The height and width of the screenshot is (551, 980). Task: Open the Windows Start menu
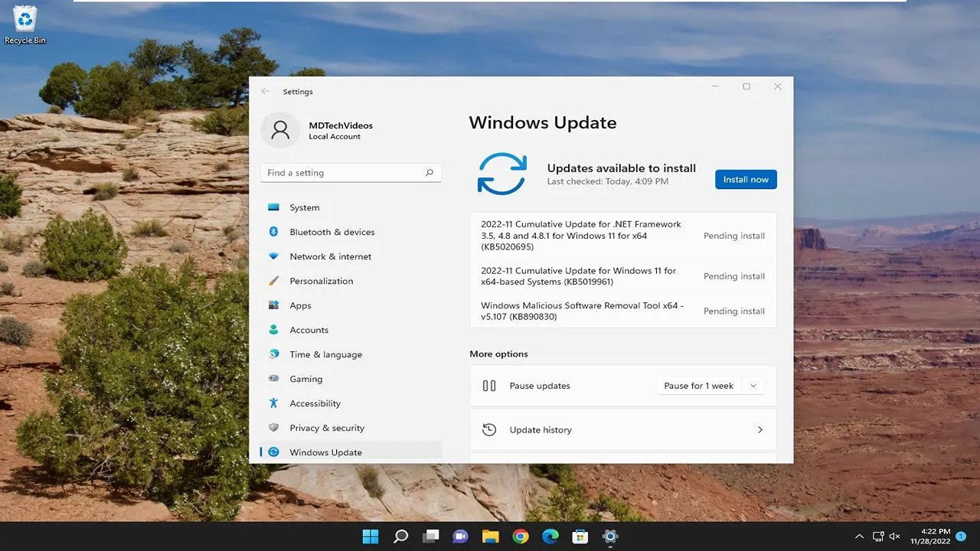(x=371, y=536)
